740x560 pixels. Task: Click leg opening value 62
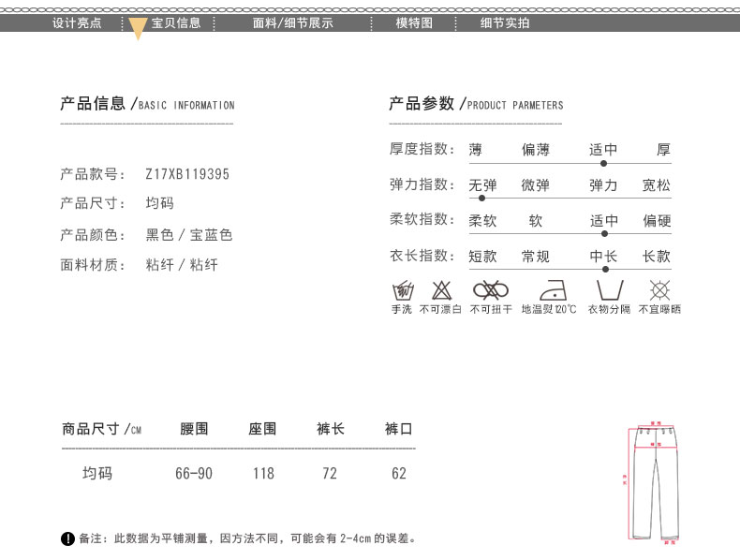[x=399, y=473]
